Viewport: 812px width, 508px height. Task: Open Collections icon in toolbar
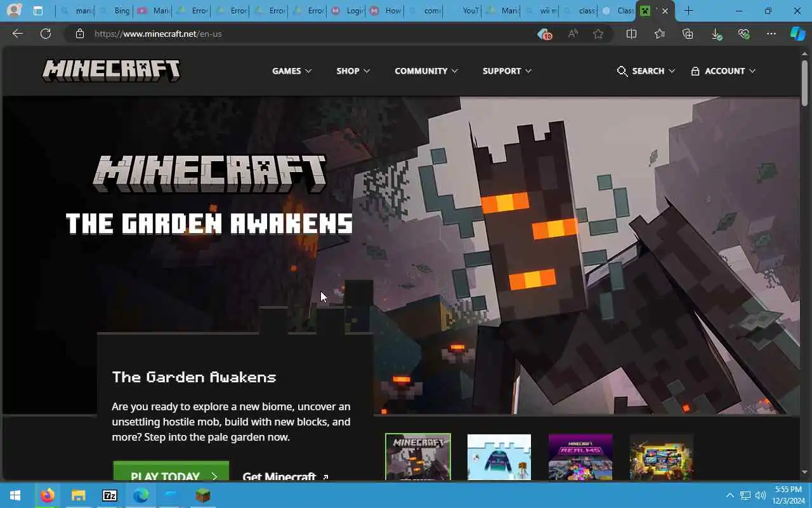688,34
